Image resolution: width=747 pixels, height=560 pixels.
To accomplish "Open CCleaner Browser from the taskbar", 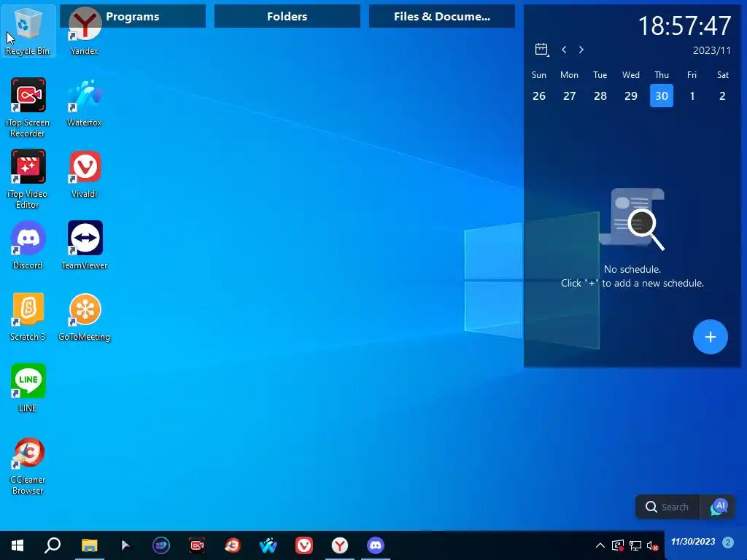I will pos(233,545).
